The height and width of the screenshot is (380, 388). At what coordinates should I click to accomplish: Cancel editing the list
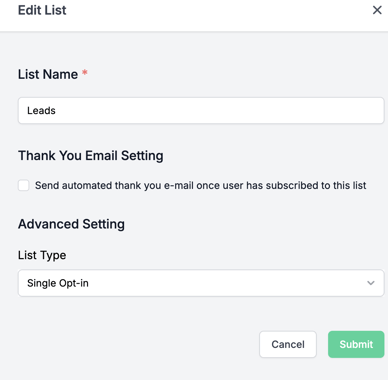click(288, 344)
